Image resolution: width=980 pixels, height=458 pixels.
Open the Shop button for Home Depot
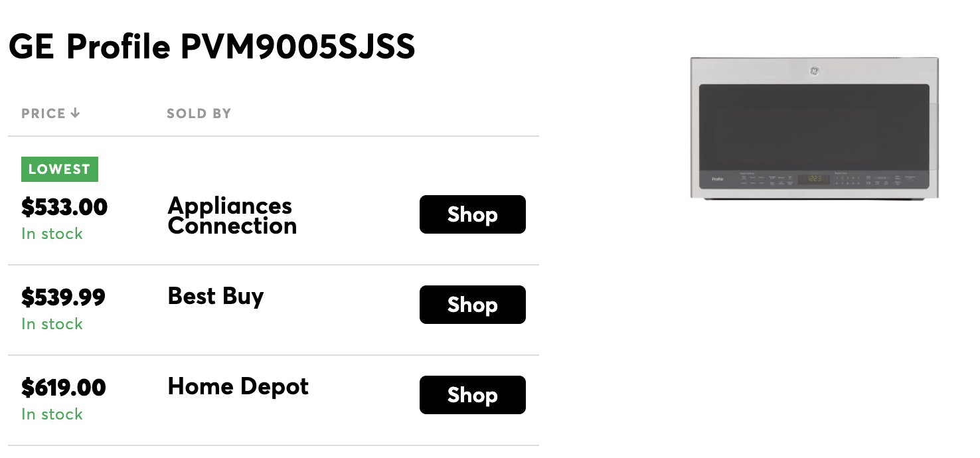[x=472, y=395]
